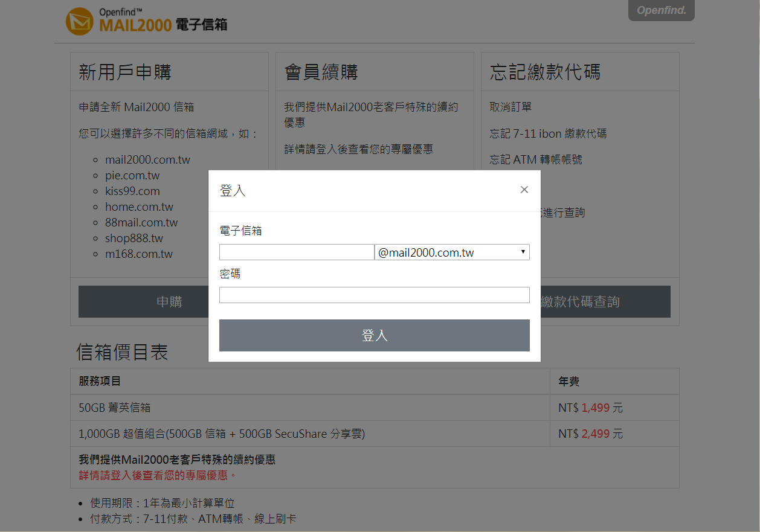Click the Openfind badge at top right
This screenshot has width=760, height=532.
(662, 11)
